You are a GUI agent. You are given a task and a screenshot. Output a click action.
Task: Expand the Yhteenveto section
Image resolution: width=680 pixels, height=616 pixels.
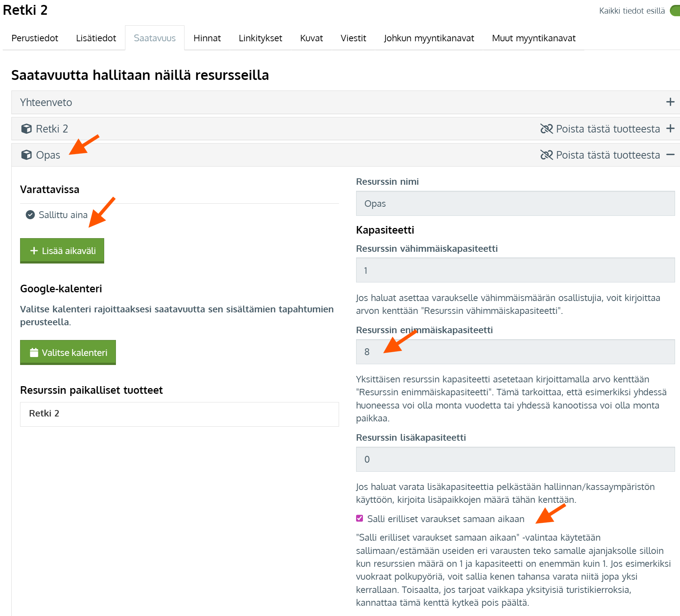(x=670, y=102)
